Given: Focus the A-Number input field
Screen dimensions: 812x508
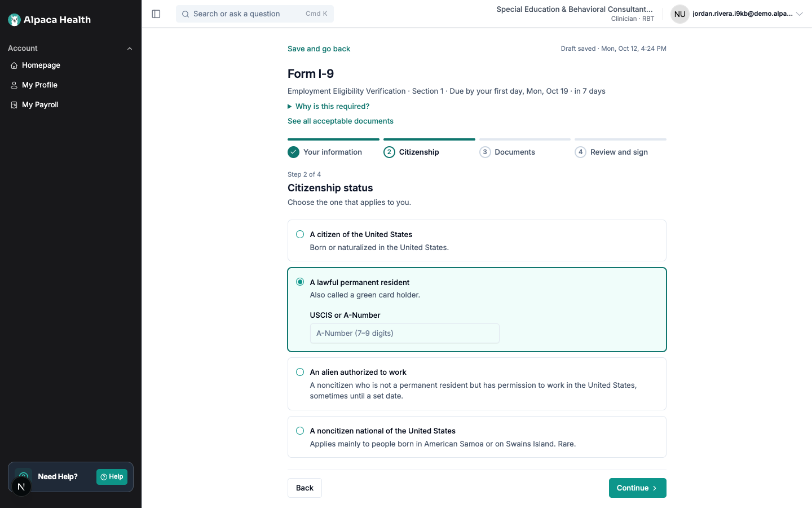Looking at the screenshot, I should tap(405, 334).
